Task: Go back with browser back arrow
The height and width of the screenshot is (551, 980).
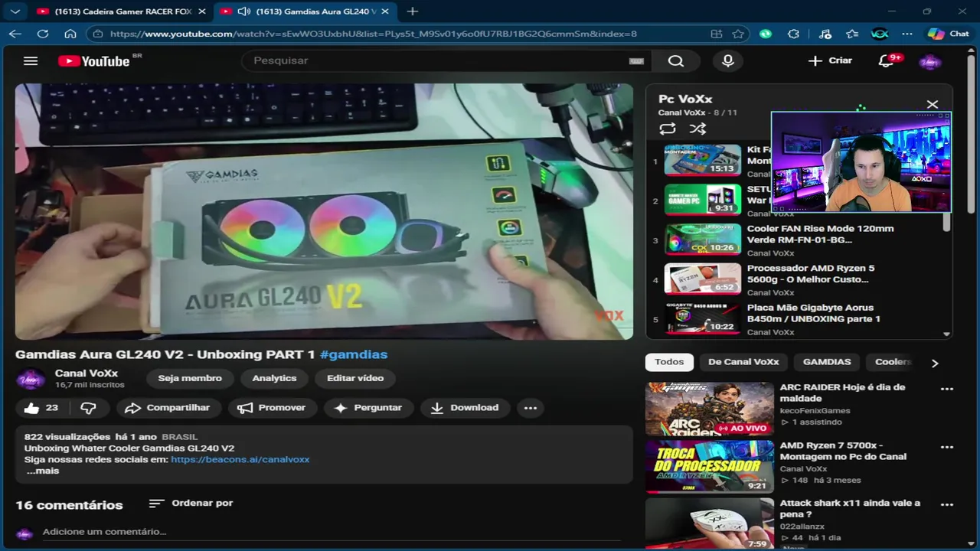Action: pos(15,34)
